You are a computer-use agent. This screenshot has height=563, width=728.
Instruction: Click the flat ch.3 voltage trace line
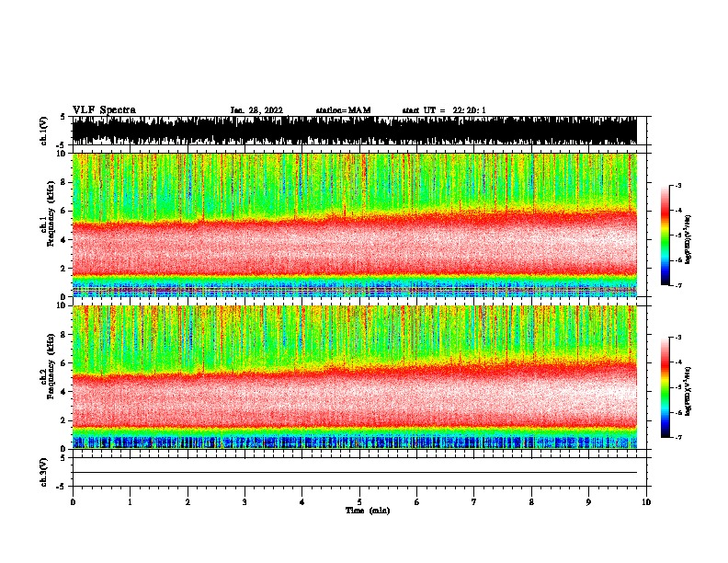pos(354,473)
